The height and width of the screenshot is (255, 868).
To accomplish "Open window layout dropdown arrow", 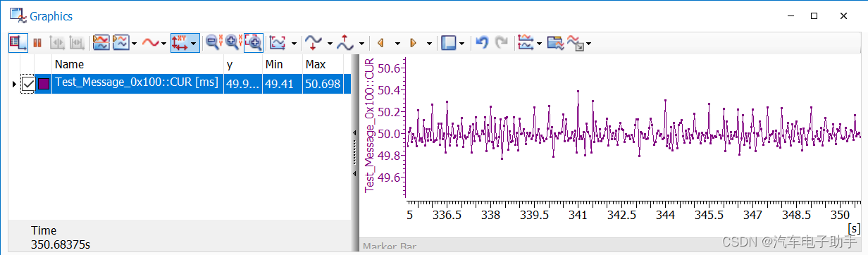I will pos(462,43).
